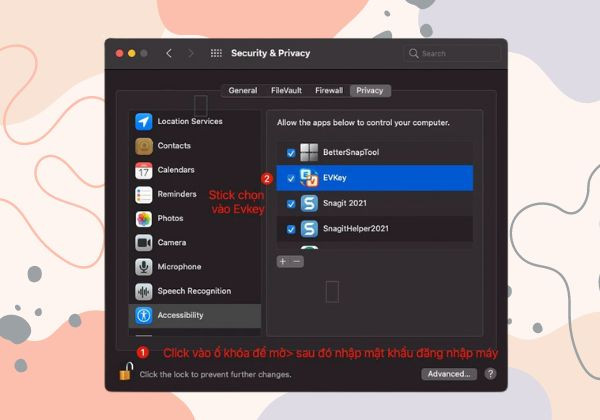Click the Advanced... button
This screenshot has height=420, width=600.
(x=449, y=374)
